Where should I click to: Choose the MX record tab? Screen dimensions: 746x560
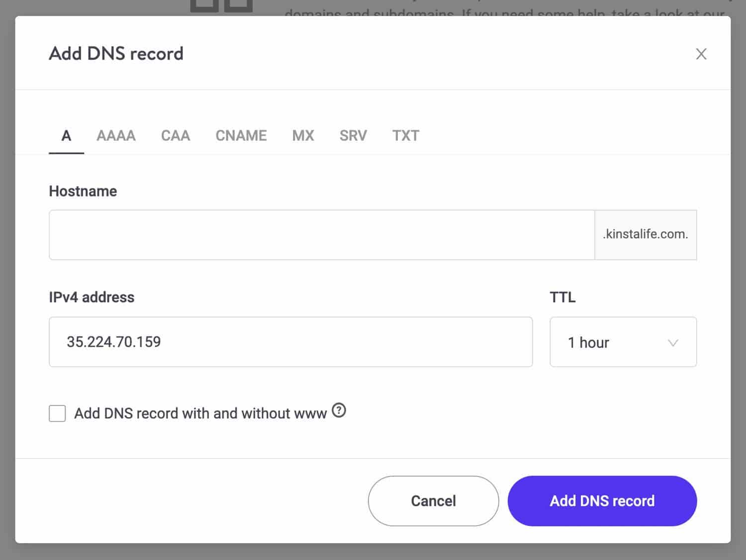pos(303,136)
